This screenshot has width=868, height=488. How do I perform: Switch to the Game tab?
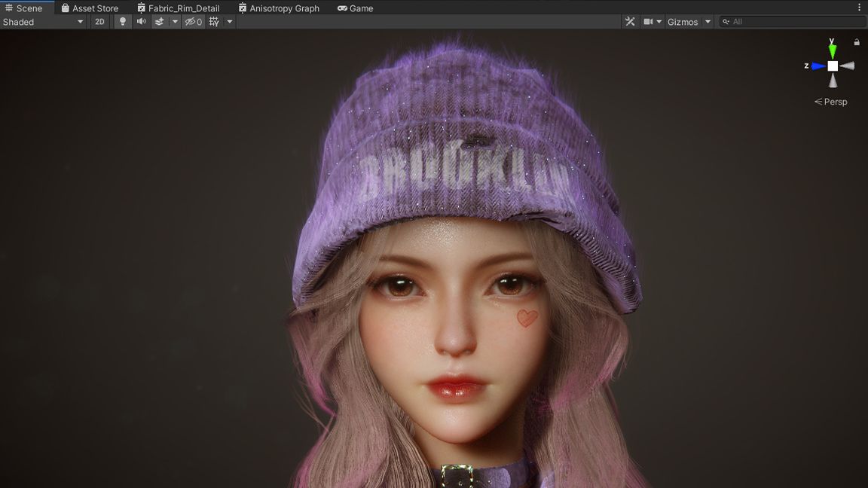click(355, 8)
